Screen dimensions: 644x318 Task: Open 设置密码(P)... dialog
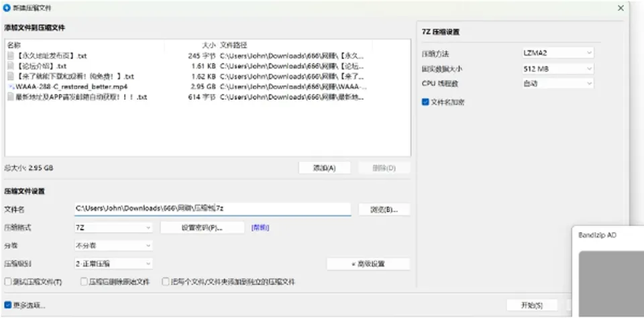[202, 227]
